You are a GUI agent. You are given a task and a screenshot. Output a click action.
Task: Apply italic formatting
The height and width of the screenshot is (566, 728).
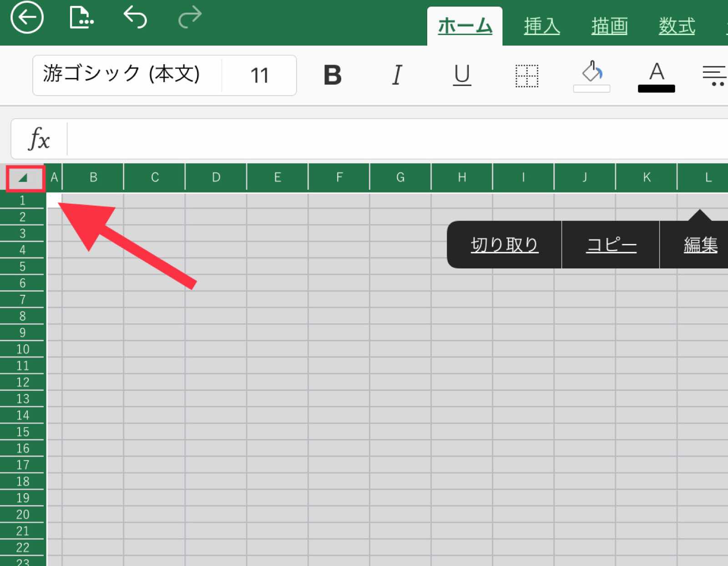click(x=396, y=76)
